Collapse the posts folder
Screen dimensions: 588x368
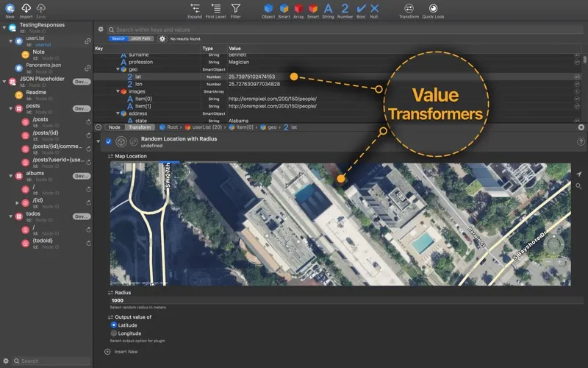pyautogui.click(x=10, y=108)
